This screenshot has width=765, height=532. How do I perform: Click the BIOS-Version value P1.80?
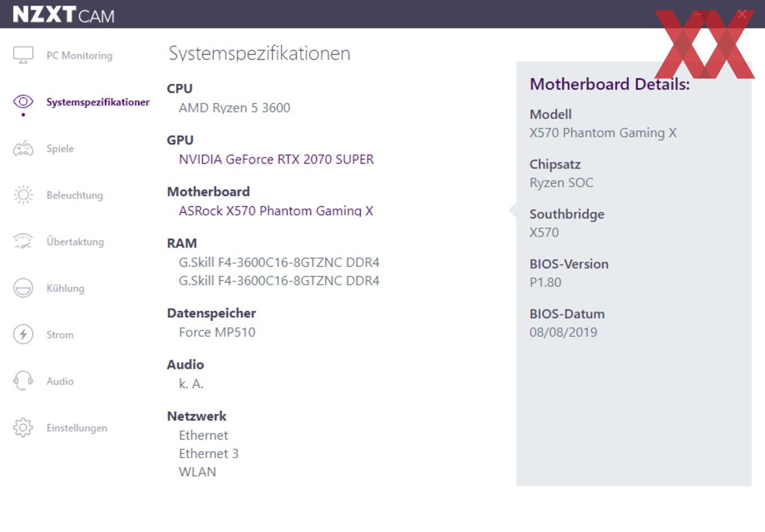tap(545, 282)
